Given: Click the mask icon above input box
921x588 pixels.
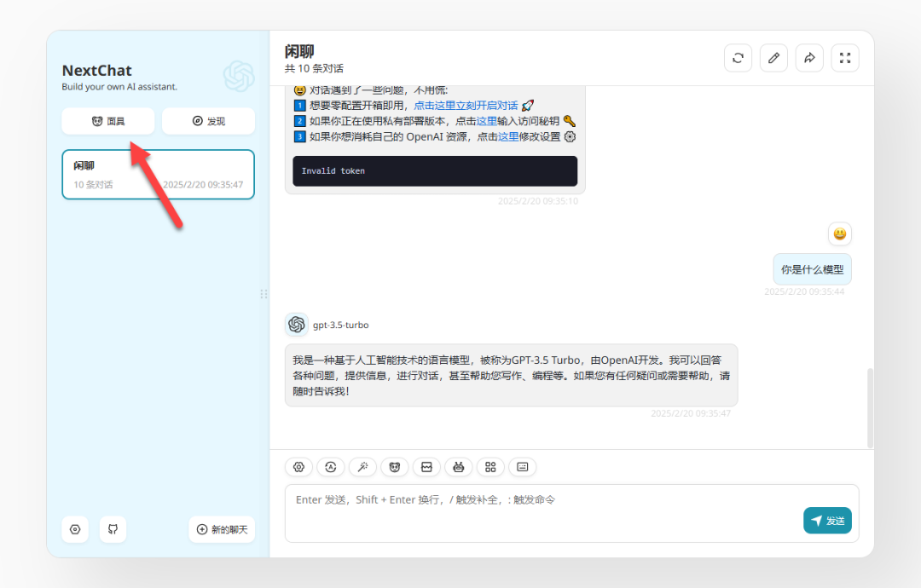Looking at the screenshot, I should pyautogui.click(x=395, y=467).
